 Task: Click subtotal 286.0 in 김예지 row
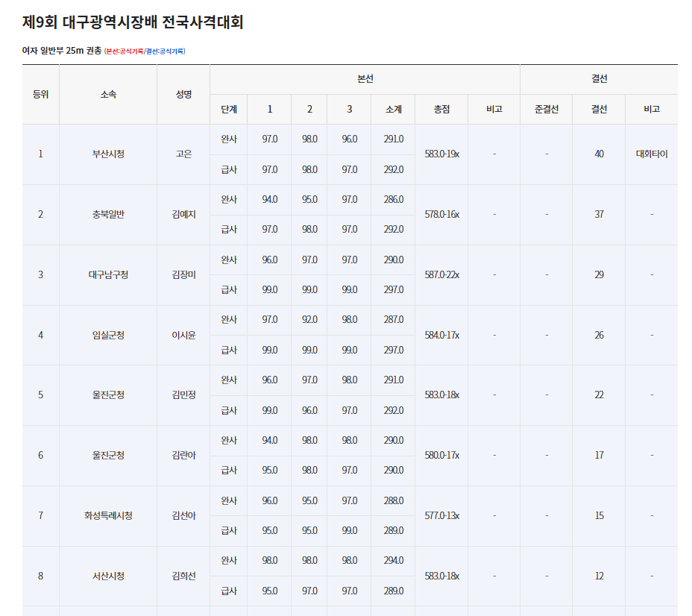[x=393, y=200]
